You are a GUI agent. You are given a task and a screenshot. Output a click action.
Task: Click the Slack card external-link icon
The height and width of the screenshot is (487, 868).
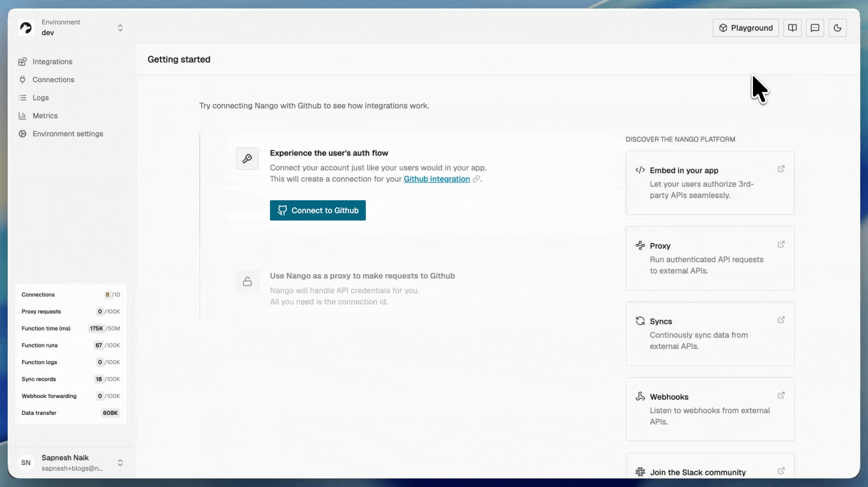pyautogui.click(x=781, y=471)
